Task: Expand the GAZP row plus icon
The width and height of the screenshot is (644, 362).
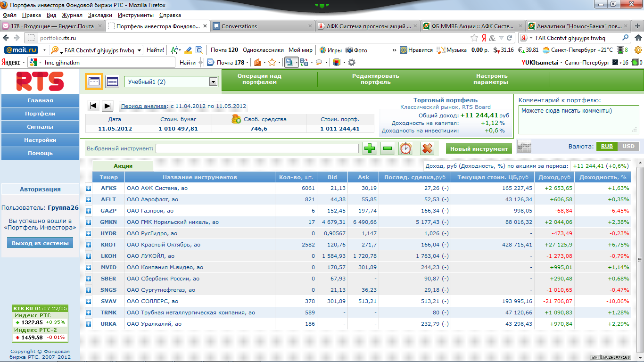Action: point(88,211)
